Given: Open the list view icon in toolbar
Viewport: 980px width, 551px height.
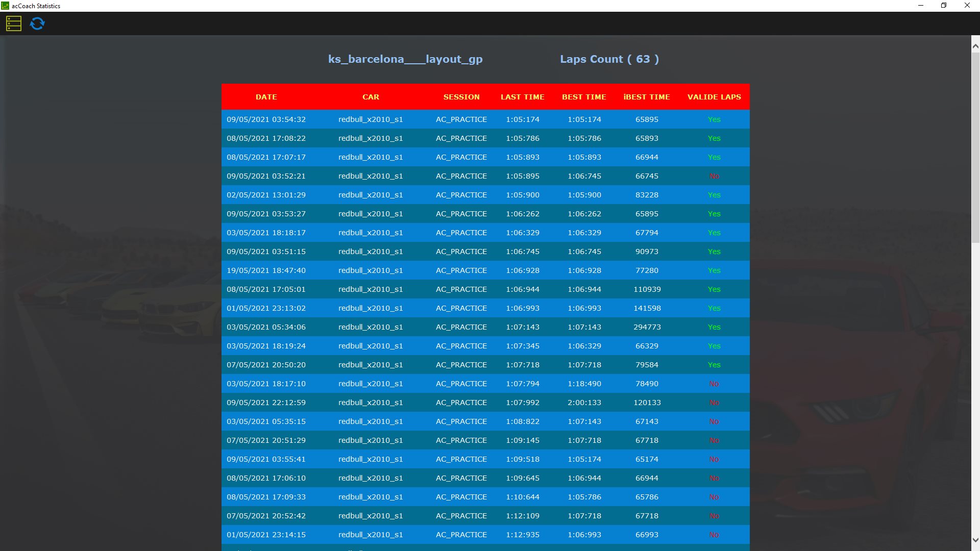Looking at the screenshot, I should [x=14, y=23].
